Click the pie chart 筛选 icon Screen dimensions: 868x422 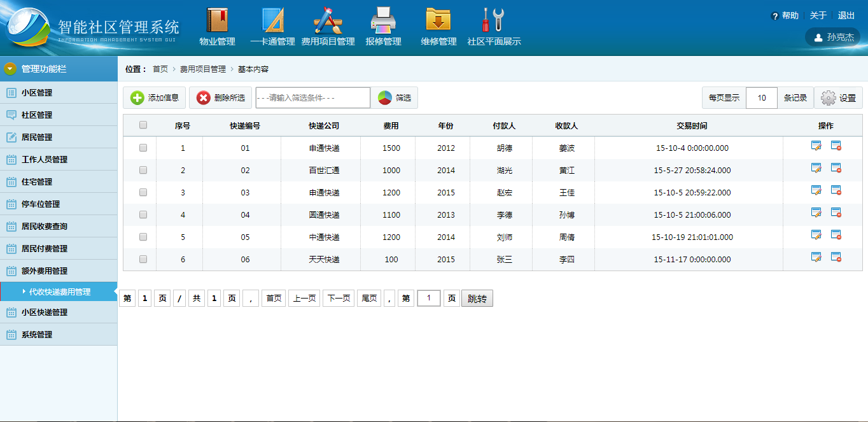pos(384,97)
